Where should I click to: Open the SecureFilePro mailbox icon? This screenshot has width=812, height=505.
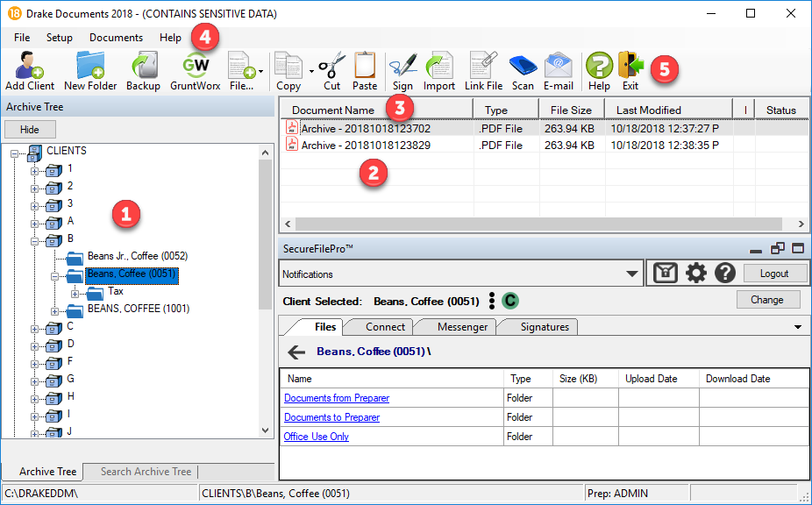666,273
